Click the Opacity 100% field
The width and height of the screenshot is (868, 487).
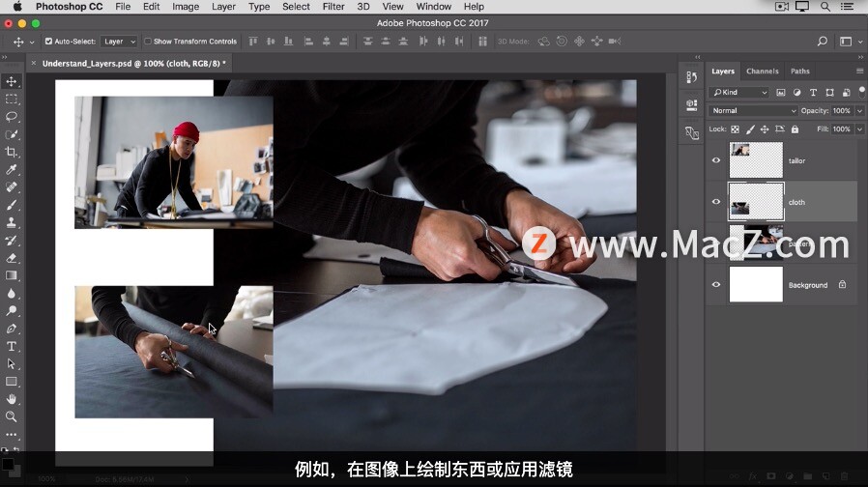point(842,111)
